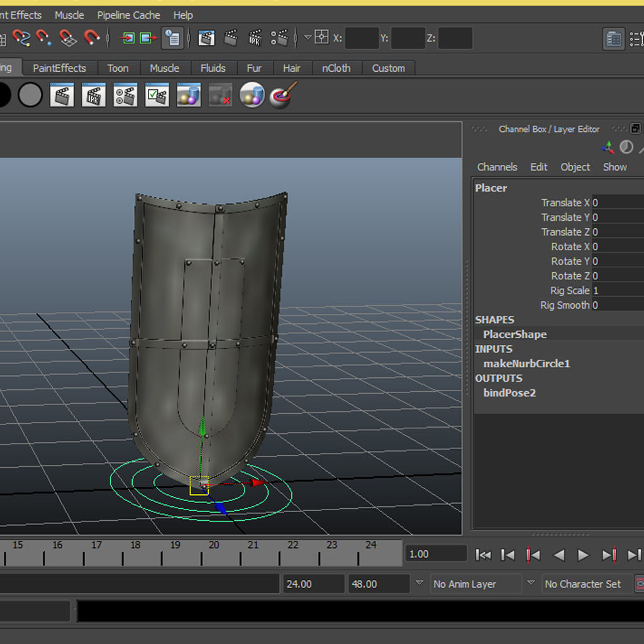The width and height of the screenshot is (644, 644).
Task: Click IPR render shelf icon
Action: 94,95
